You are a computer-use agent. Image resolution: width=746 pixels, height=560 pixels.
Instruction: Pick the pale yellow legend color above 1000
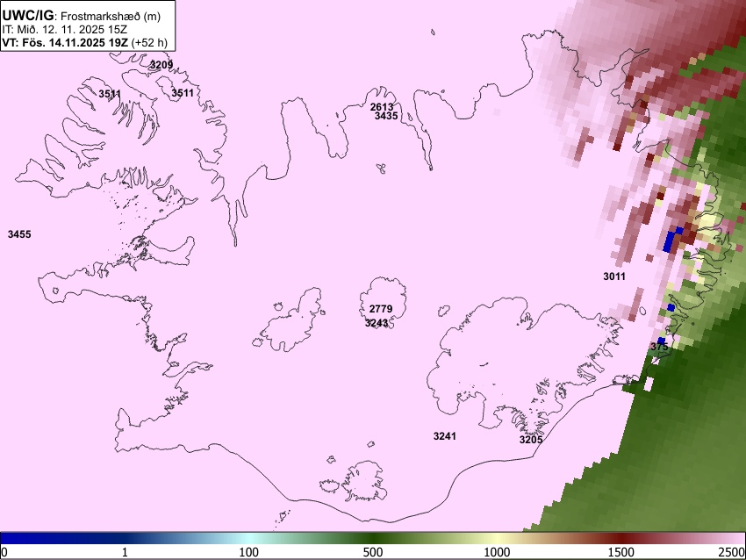click(x=497, y=539)
